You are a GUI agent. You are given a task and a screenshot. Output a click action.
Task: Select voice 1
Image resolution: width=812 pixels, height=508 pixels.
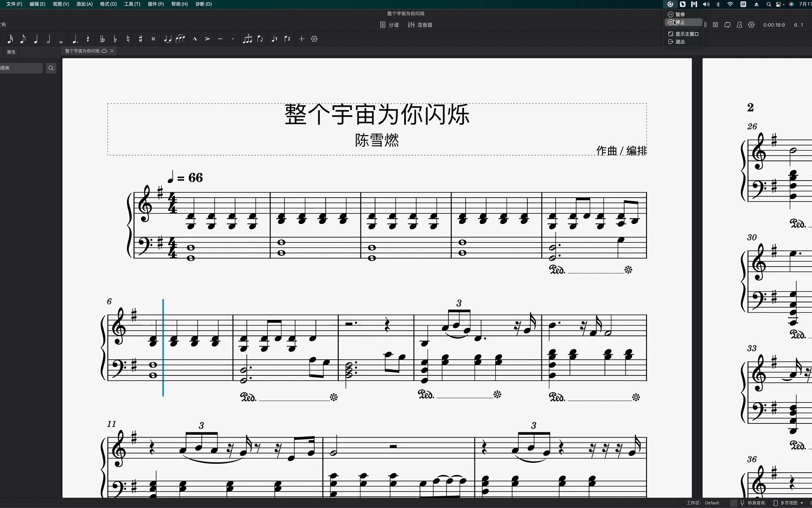[x=274, y=39]
